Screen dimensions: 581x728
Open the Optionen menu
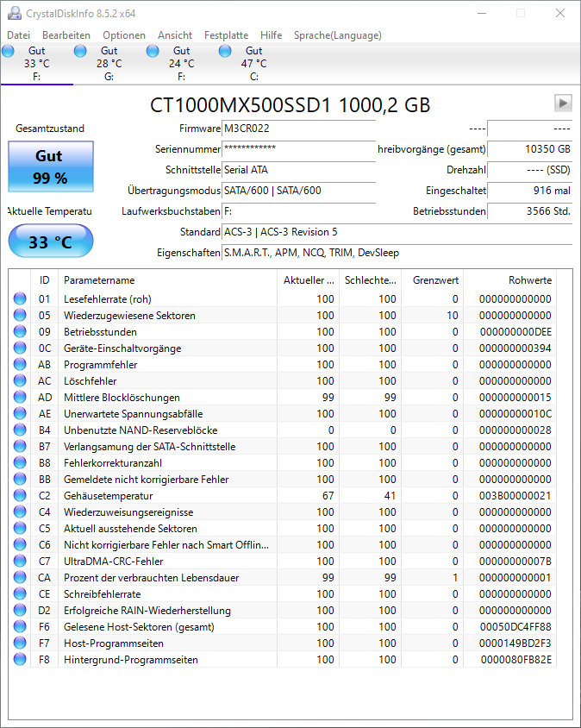pyautogui.click(x=124, y=35)
